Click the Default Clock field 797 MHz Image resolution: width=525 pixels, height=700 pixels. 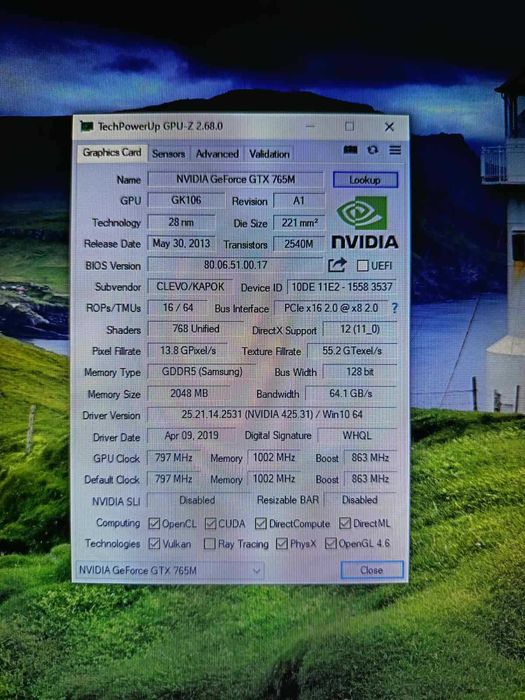coord(174,479)
